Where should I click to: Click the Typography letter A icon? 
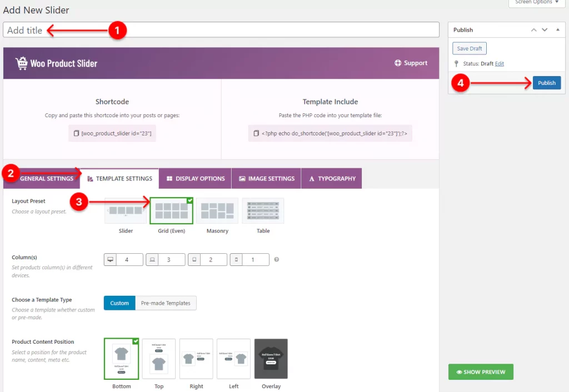click(312, 178)
